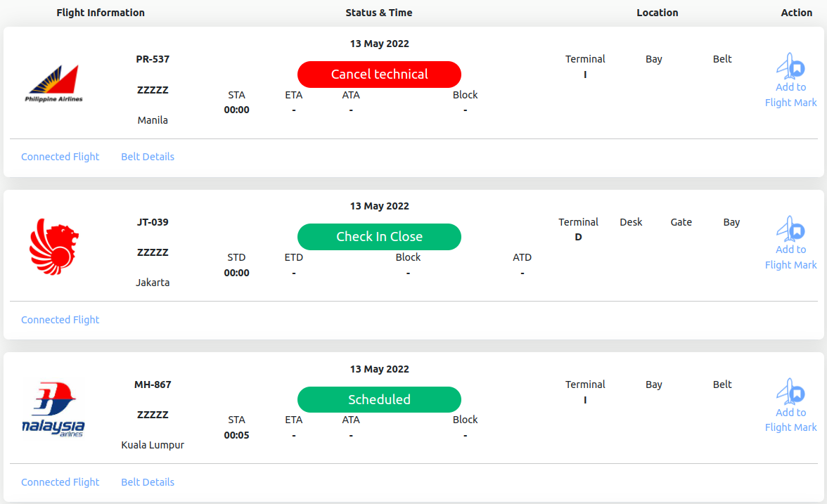The height and width of the screenshot is (504, 827).
Task: Click the Lion Air red lion logo
Action: coord(53,246)
